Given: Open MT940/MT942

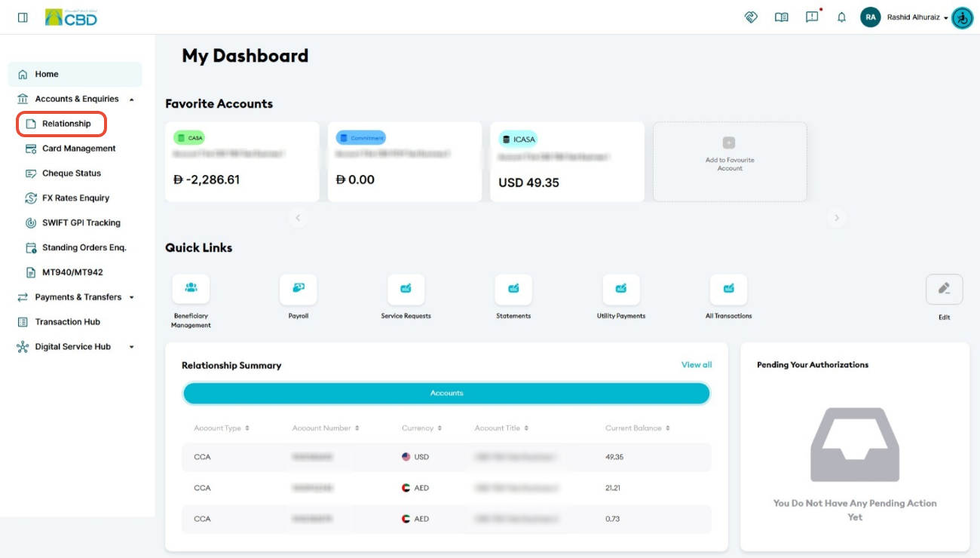Looking at the screenshot, I should [x=72, y=272].
